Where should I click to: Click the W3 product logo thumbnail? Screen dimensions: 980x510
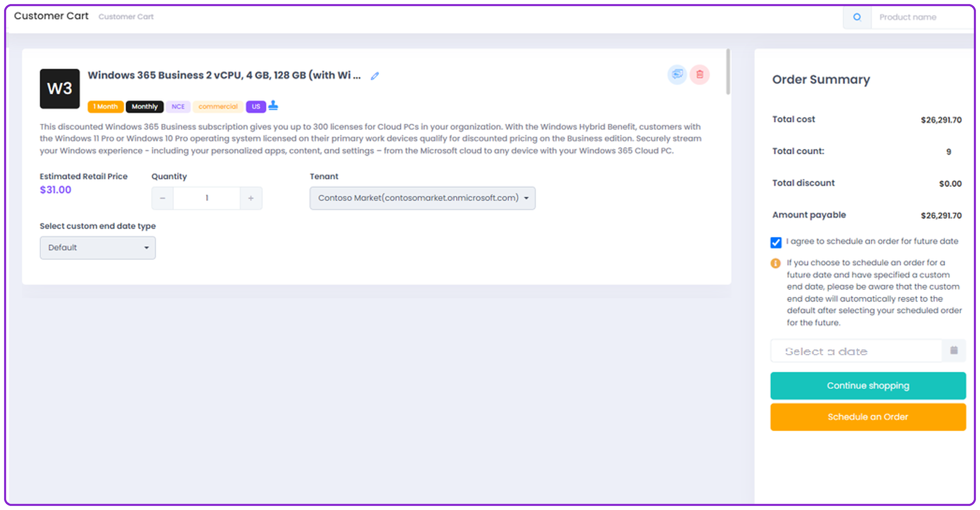coord(60,89)
